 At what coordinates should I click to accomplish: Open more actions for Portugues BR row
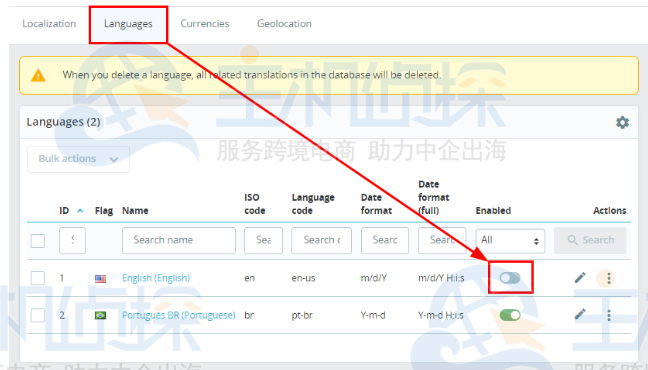pyautogui.click(x=609, y=315)
